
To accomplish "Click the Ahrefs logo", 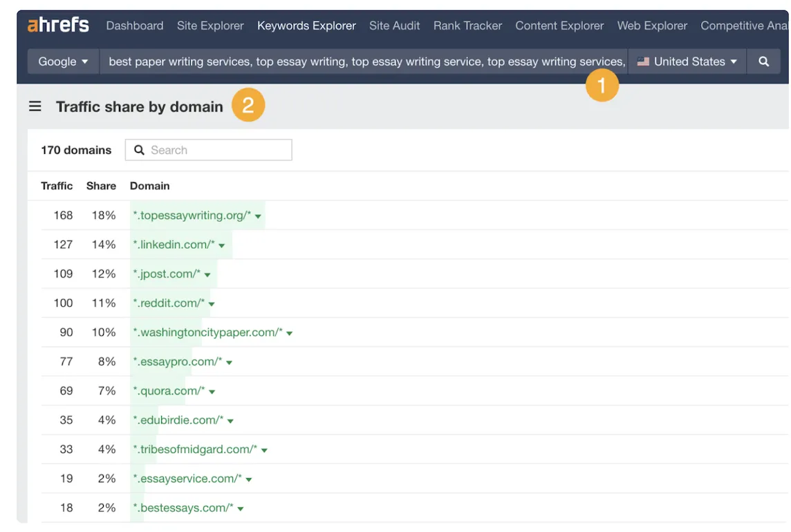I will pos(58,25).
